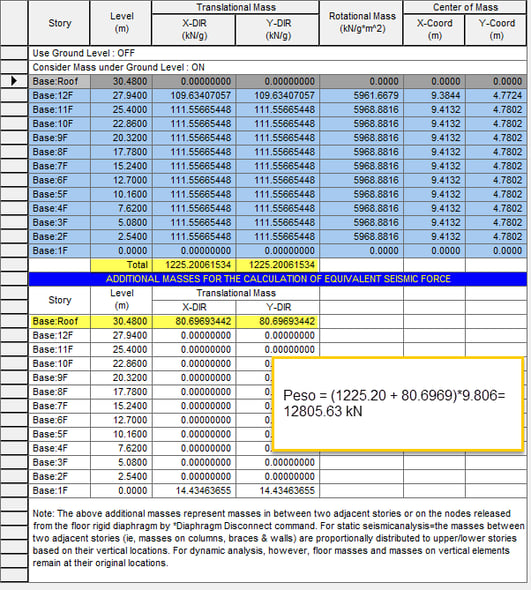Click Story header in lower table

point(59,300)
